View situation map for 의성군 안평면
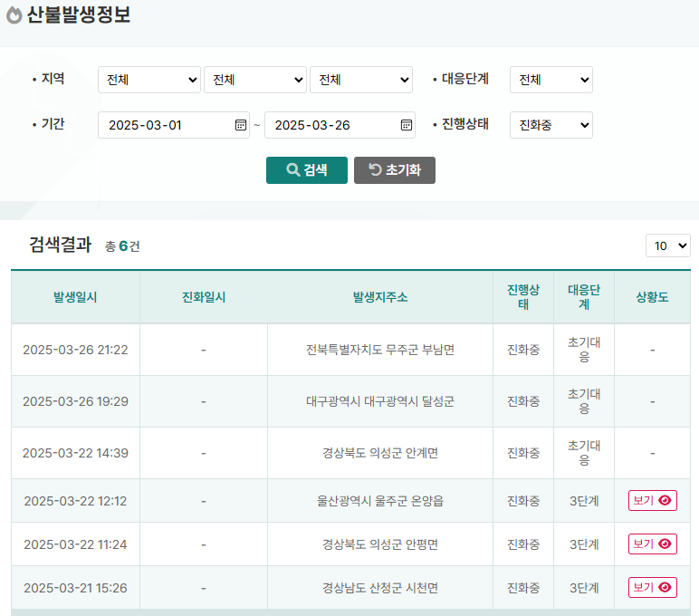The image size is (699, 616). click(x=652, y=544)
